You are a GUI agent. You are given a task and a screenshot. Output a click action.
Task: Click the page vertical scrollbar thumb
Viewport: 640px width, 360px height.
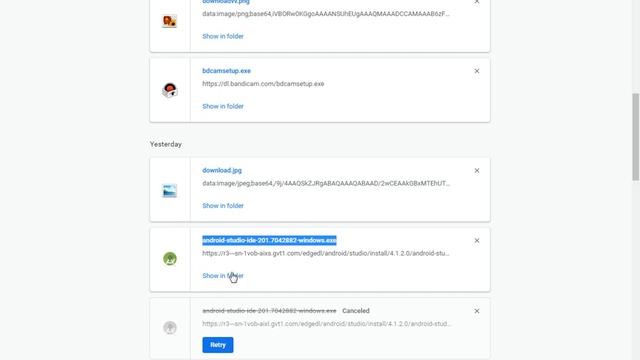pyautogui.click(x=636, y=137)
